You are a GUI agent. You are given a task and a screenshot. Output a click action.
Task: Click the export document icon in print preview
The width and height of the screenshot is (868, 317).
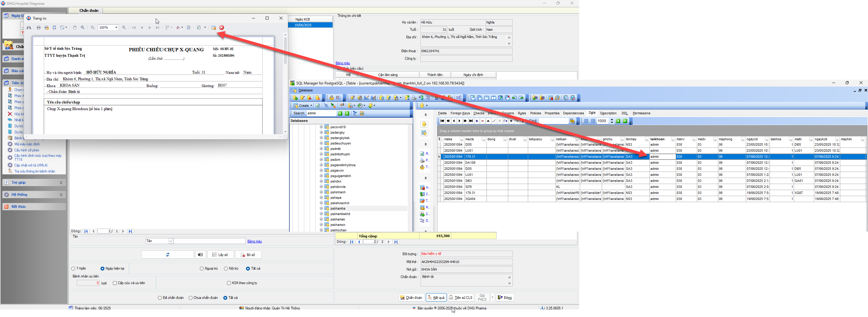(199, 28)
